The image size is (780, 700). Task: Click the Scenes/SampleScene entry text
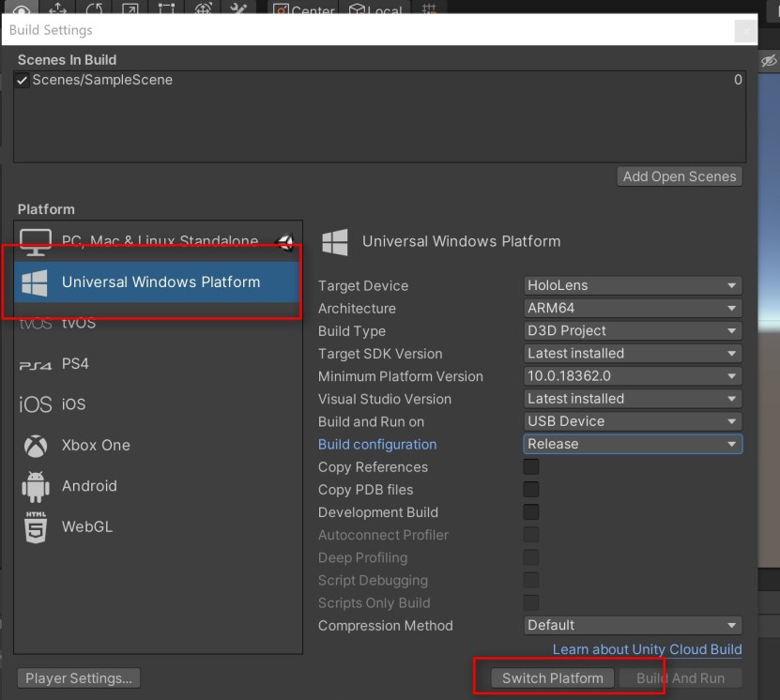click(102, 80)
